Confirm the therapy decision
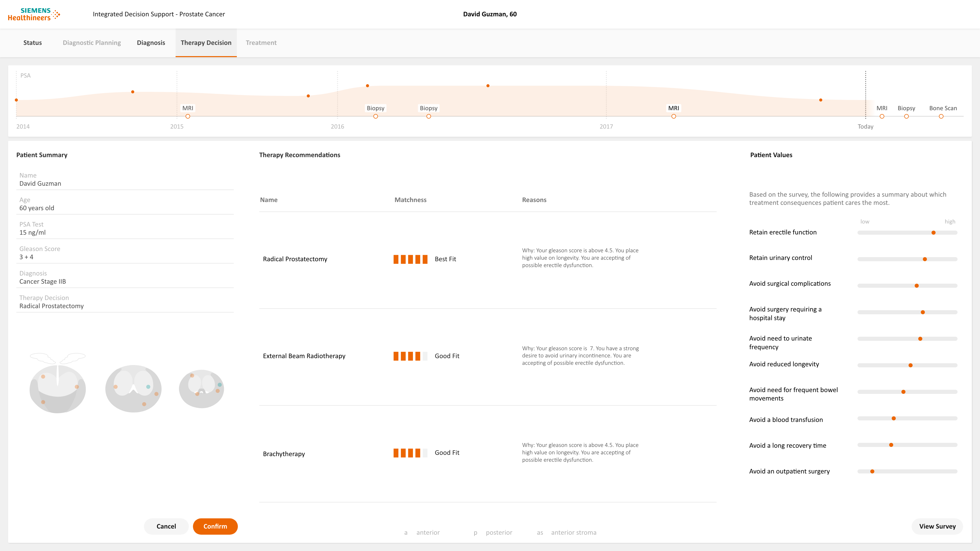Viewport: 980px width, 551px height. 215,526
